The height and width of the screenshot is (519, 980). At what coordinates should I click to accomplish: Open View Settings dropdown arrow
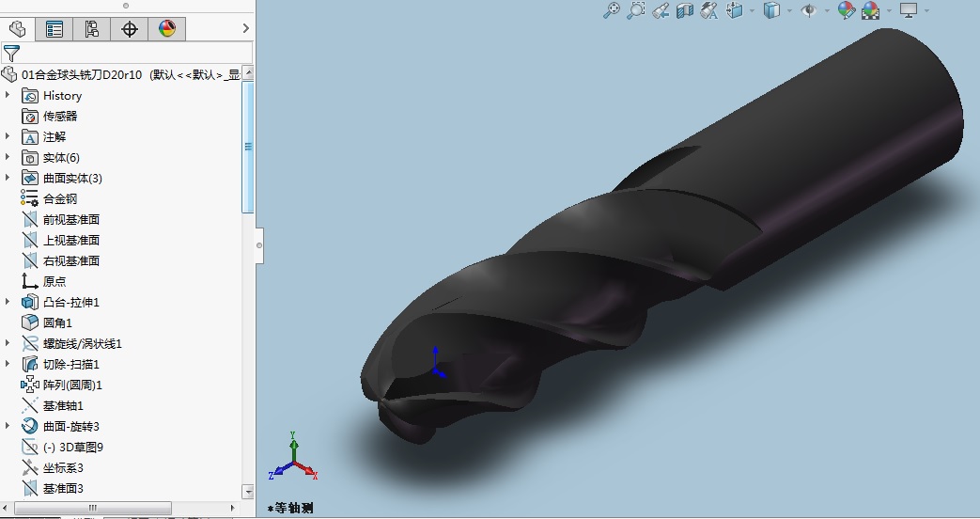[926, 10]
